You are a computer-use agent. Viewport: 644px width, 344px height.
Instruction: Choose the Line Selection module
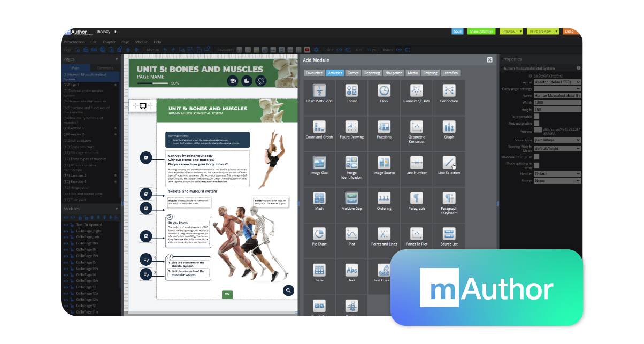(449, 163)
